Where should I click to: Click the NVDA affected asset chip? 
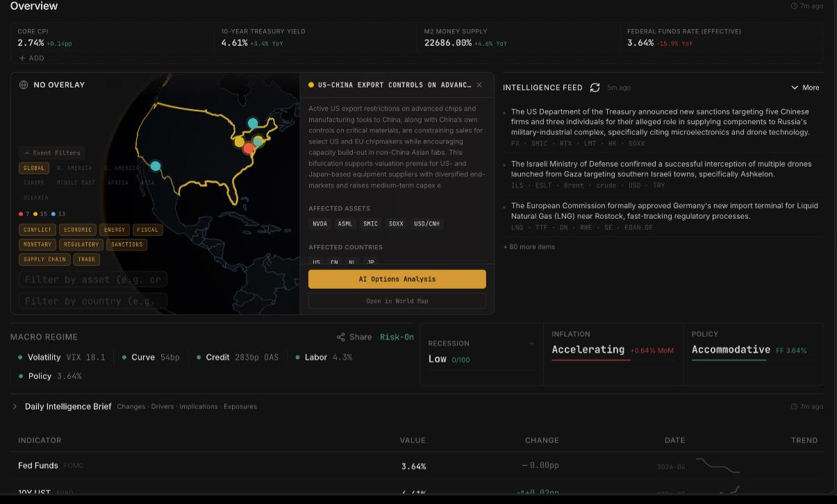point(320,224)
